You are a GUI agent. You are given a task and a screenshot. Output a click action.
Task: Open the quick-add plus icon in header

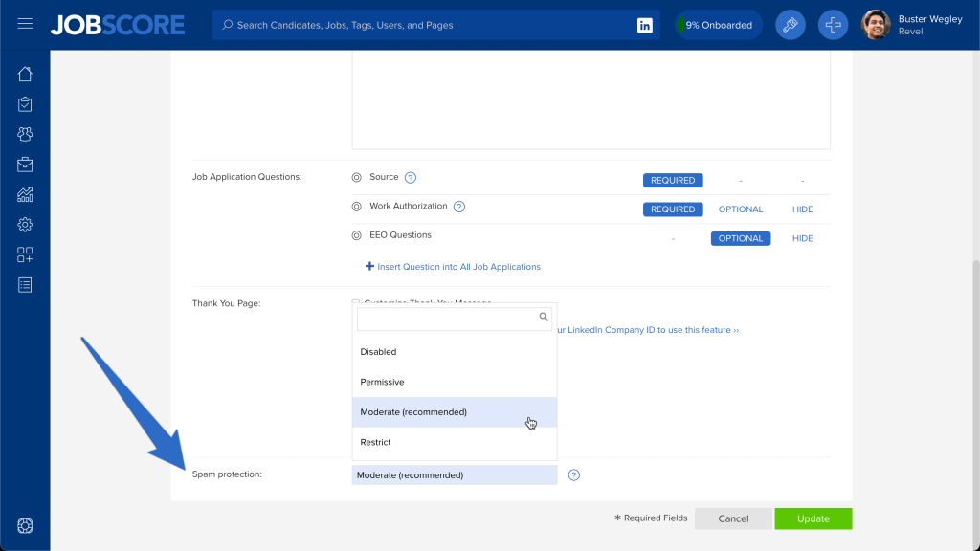point(832,24)
